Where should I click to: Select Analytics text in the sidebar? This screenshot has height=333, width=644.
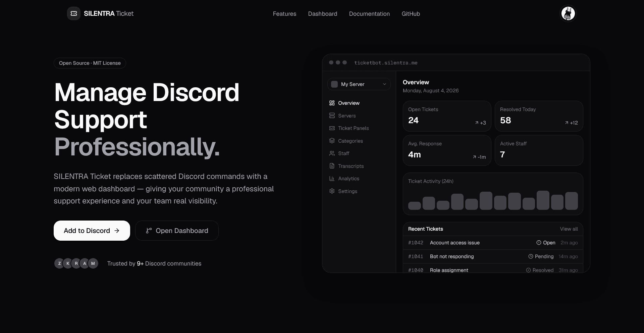point(349,179)
